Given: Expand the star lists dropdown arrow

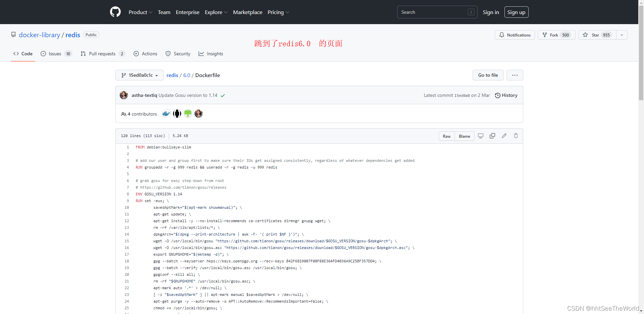Looking at the screenshot, I should pos(622,35).
